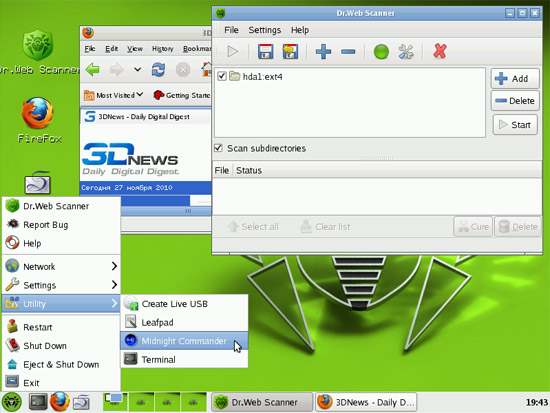Open the Help menu in Dr.Web Scanner
The height and width of the screenshot is (413, 550).
point(300,30)
